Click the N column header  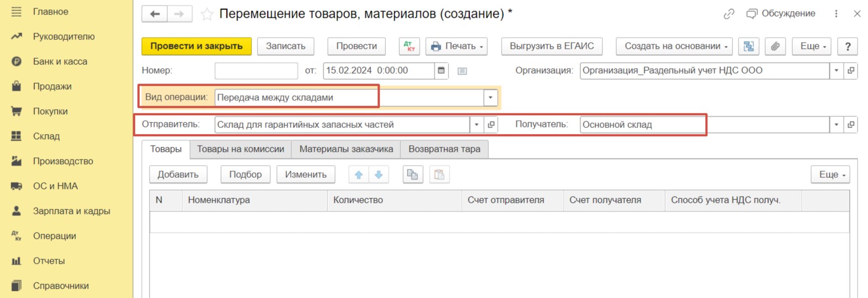[166, 200]
